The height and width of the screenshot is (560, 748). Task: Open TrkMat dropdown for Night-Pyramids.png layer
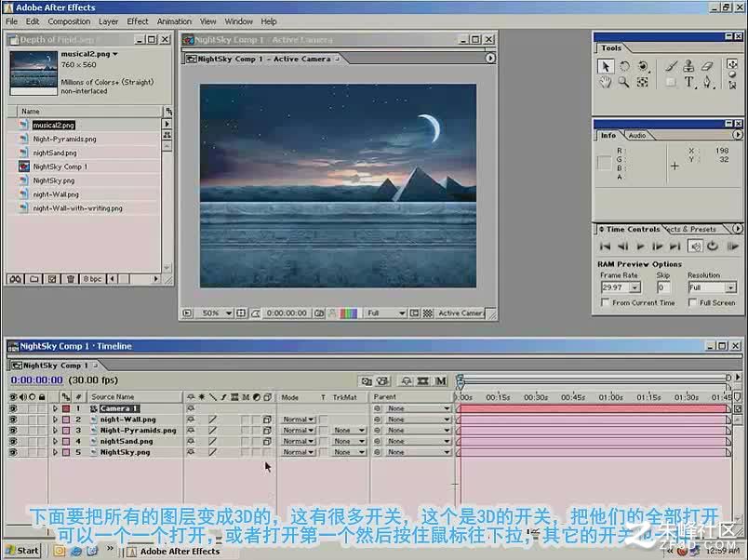[349, 431]
